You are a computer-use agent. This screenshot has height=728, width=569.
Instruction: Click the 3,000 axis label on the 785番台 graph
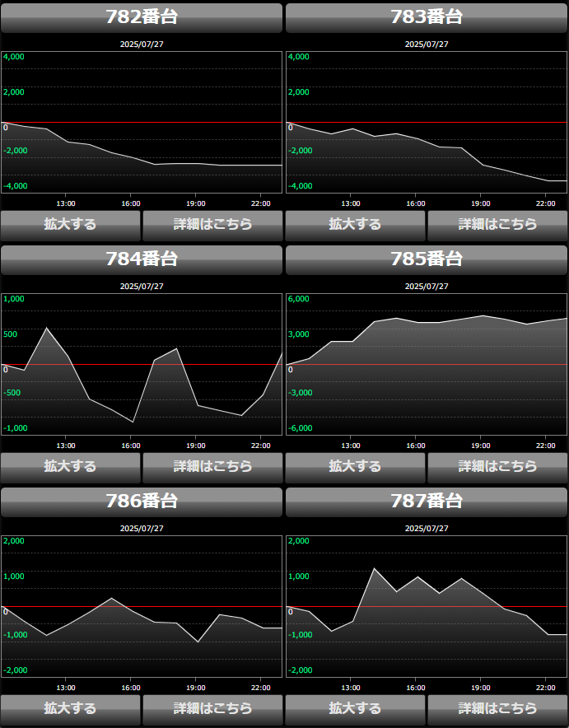click(x=298, y=334)
